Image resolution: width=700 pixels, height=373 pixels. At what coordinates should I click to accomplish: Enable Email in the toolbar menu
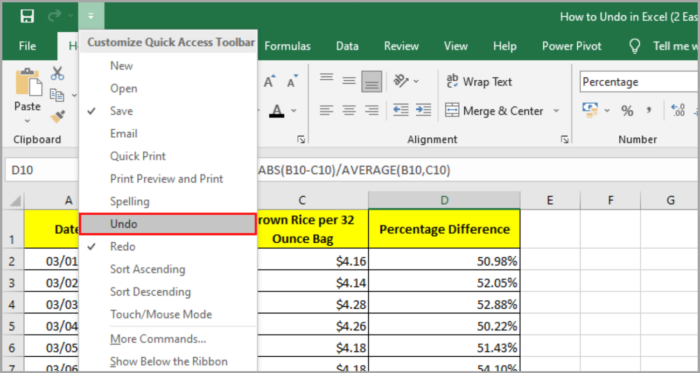168,134
